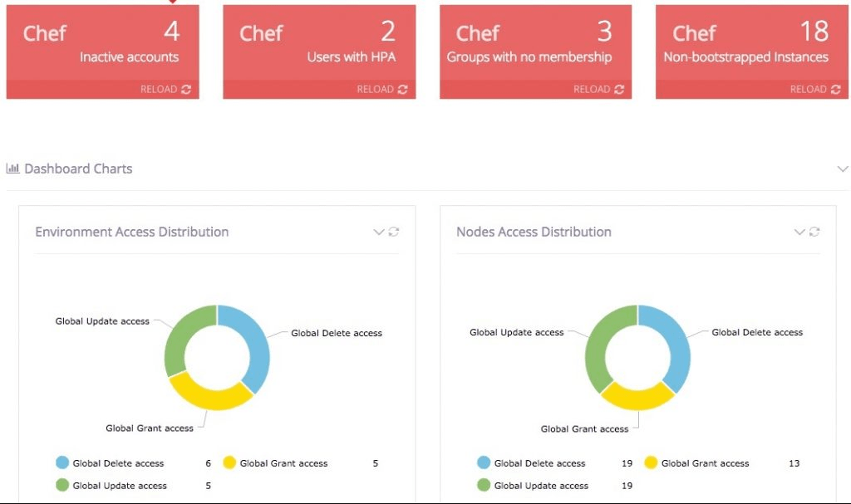Toggle Global Grant access in Environment legend

coord(283,463)
